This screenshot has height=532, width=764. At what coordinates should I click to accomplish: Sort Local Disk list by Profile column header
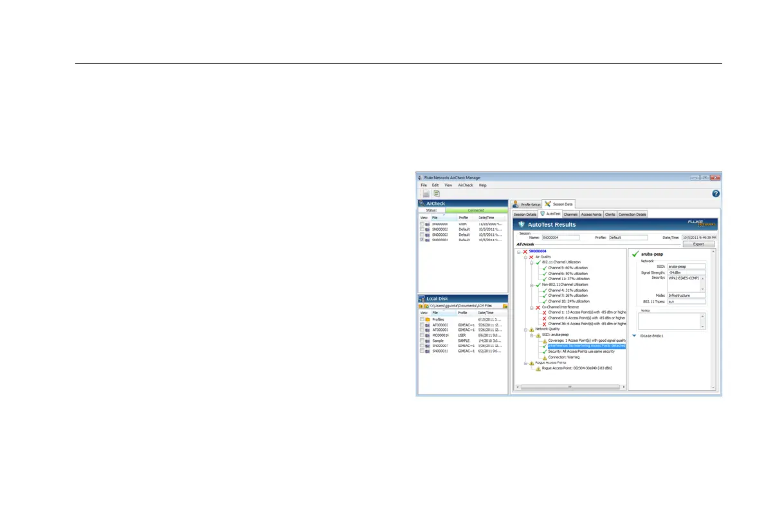[x=466, y=313]
